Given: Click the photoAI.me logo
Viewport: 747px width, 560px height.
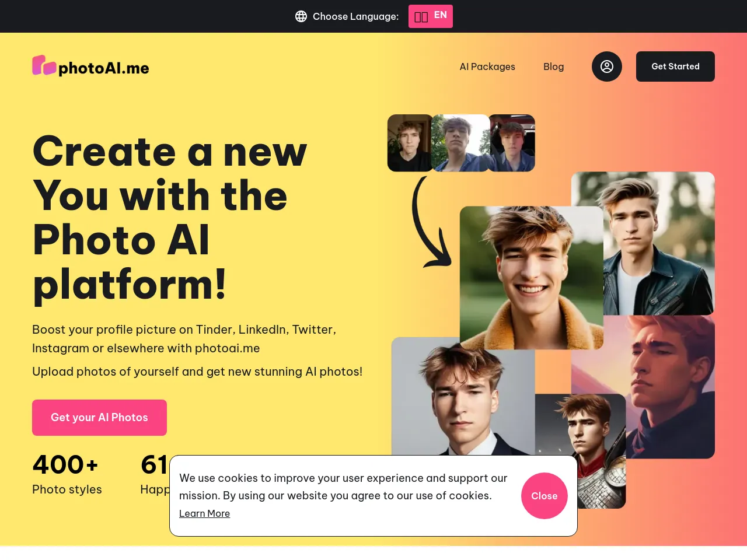Looking at the screenshot, I should pyautogui.click(x=90, y=66).
